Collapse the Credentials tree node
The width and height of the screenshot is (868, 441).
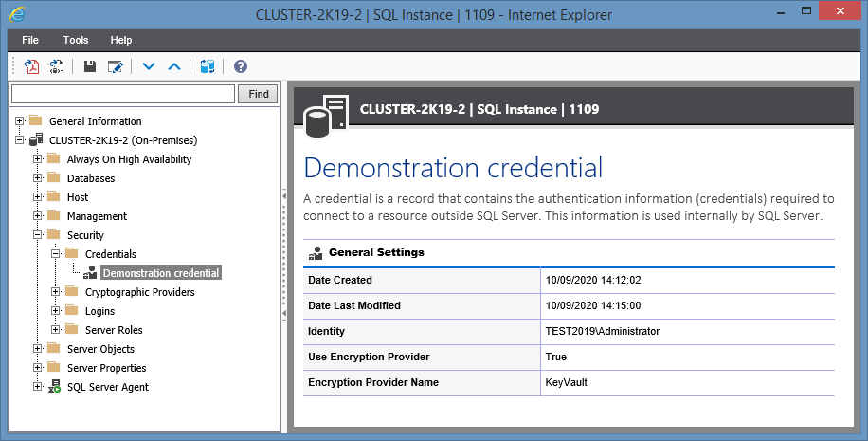pos(55,254)
